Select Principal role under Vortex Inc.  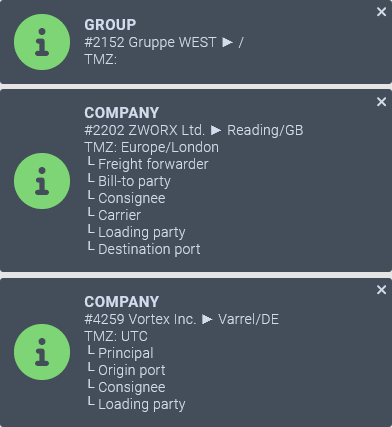point(126,353)
